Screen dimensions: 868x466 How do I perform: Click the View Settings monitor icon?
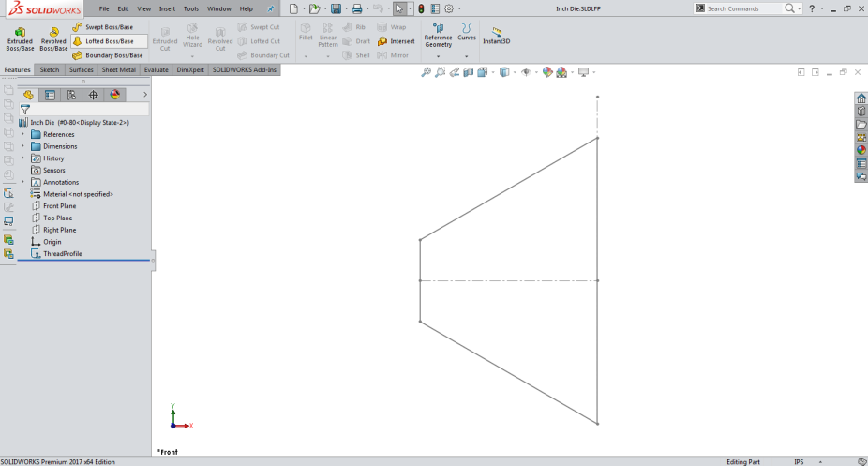click(x=583, y=72)
